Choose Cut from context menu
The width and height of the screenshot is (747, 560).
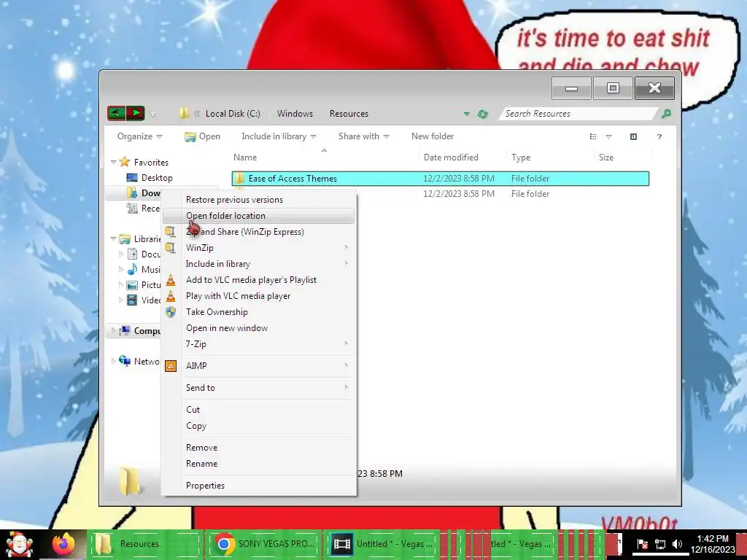click(259, 410)
